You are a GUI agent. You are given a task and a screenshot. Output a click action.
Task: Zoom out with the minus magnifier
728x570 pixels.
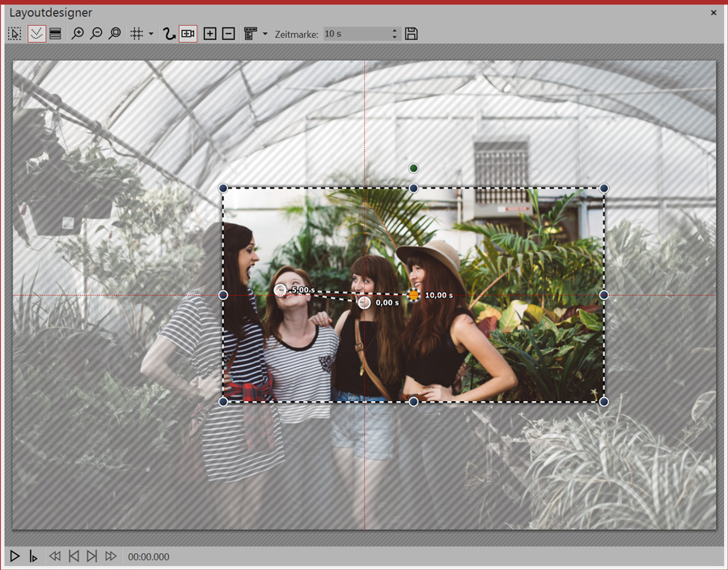(x=96, y=34)
